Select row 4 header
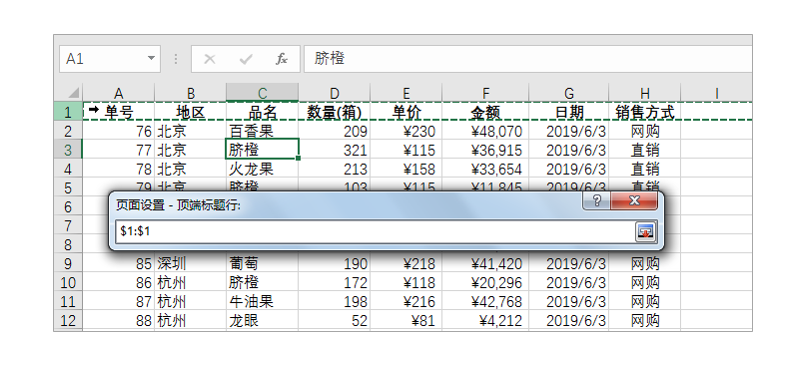 pos(68,169)
